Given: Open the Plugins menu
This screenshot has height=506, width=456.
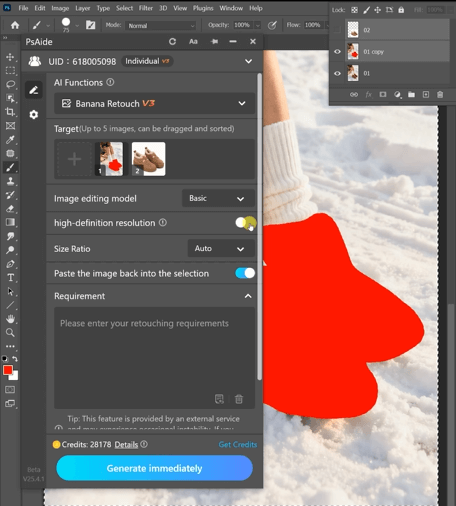Looking at the screenshot, I should [203, 8].
